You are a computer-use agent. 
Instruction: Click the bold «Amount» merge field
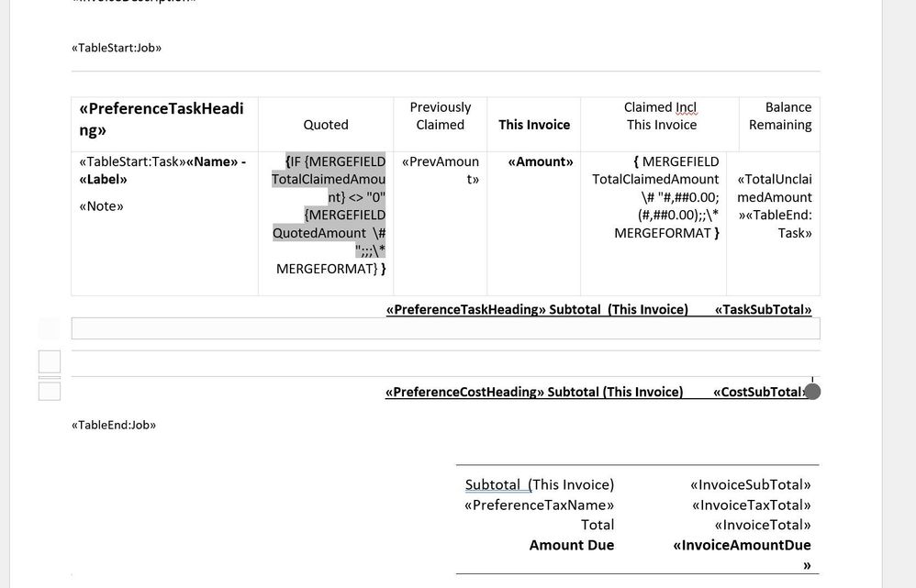tap(541, 161)
